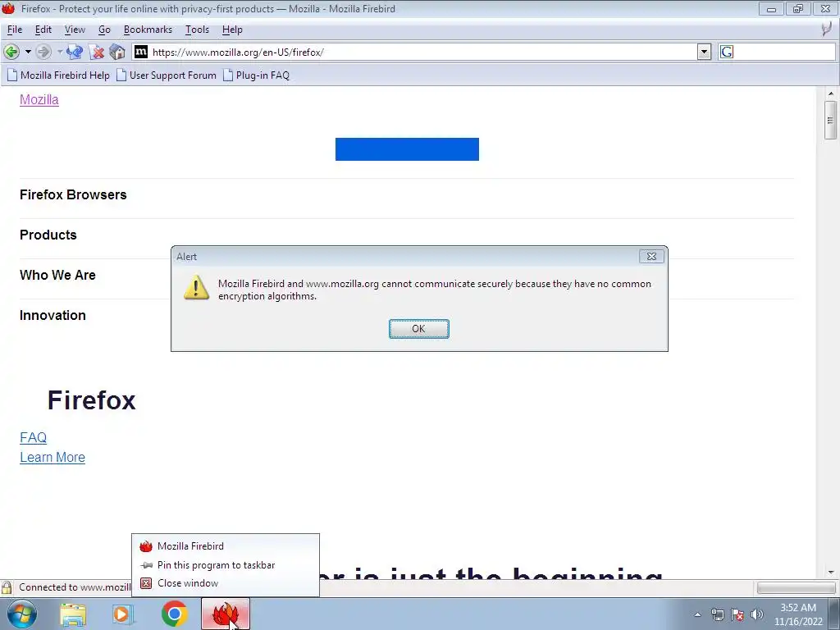Image resolution: width=840 pixels, height=630 pixels.
Task: Click the Reload page icon
Action: 75,52
